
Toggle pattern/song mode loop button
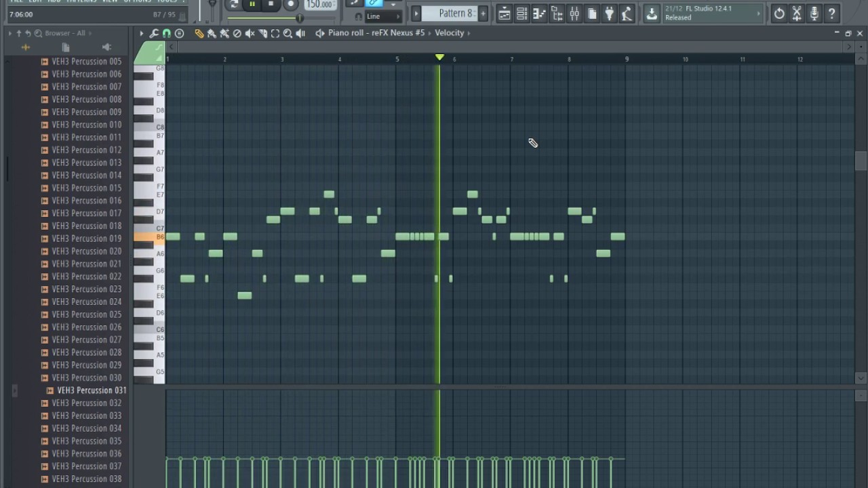(233, 4)
